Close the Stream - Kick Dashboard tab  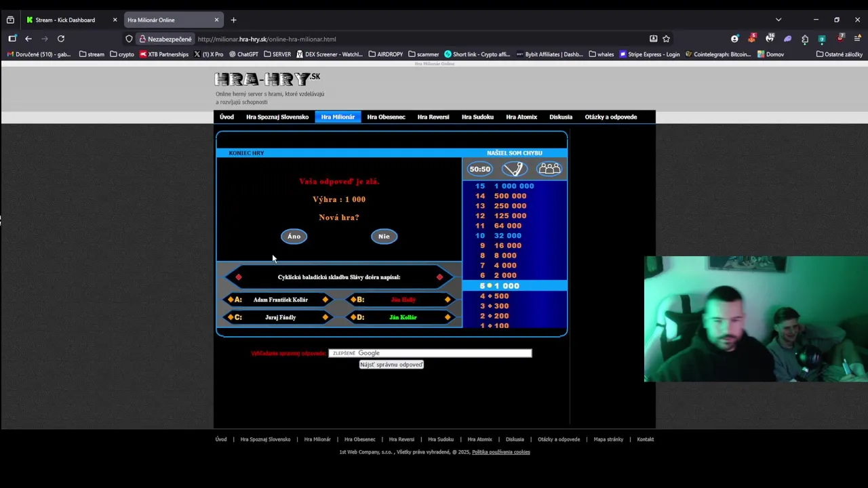pyautogui.click(x=115, y=20)
